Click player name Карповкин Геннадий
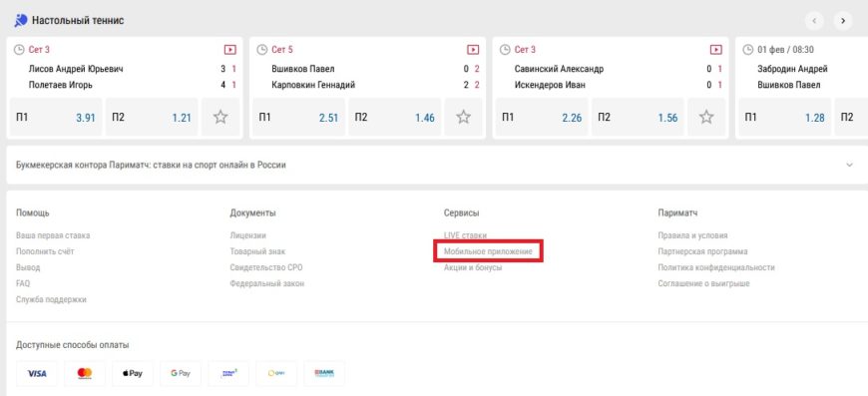This screenshot has height=396, width=868. tap(313, 85)
